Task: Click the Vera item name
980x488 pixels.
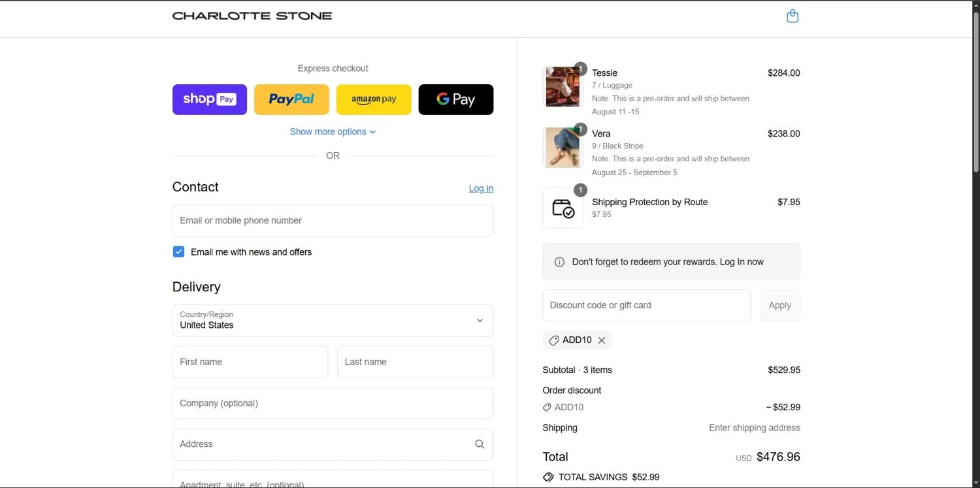Action: [601, 133]
